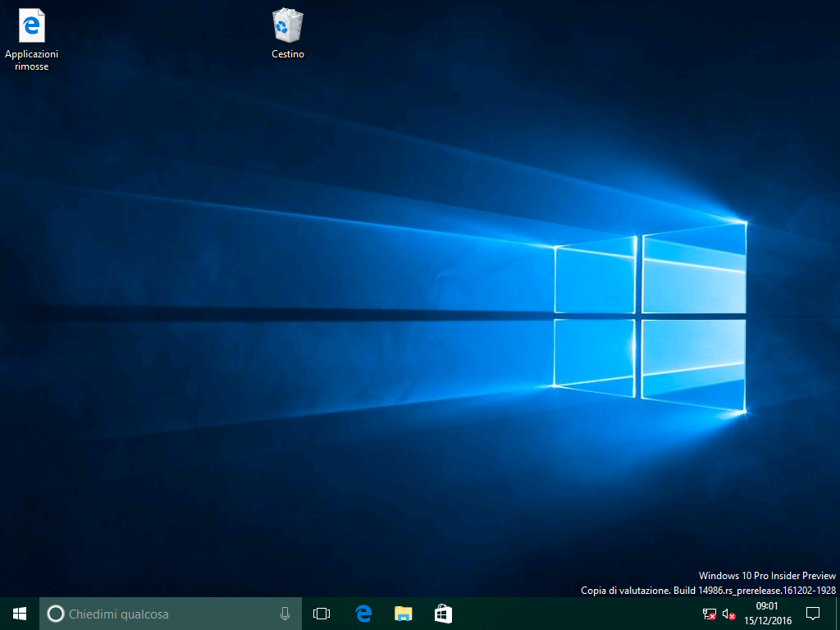Viewport: 840px width, 630px height.
Task: Open the volume control tray icon
Action: 728,614
